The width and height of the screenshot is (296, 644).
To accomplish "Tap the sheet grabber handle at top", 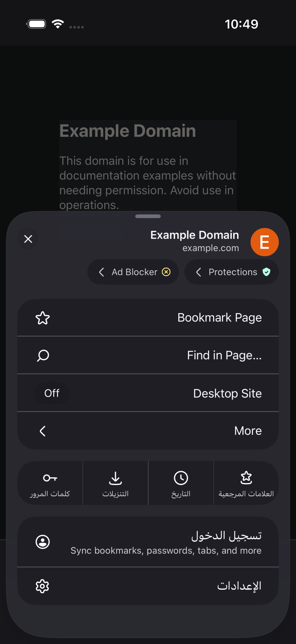I will [148, 216].
